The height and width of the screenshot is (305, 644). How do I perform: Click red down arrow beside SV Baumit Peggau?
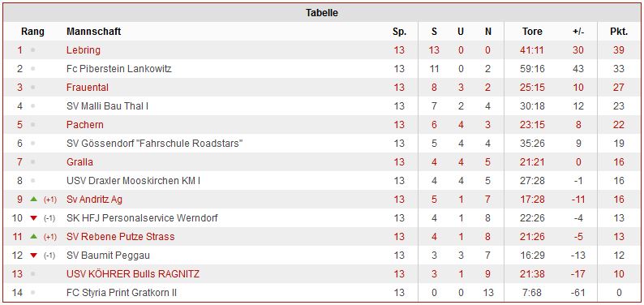[x=34, y=256]
